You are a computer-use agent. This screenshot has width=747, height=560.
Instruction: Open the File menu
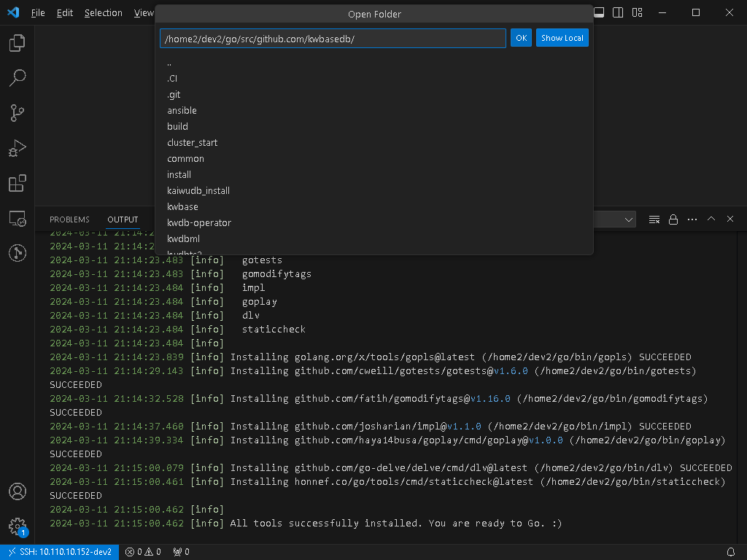(37, 12)
